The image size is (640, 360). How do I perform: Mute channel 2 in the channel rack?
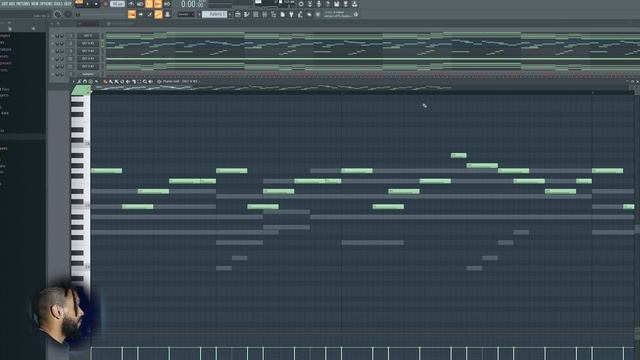tap(53, 43)
